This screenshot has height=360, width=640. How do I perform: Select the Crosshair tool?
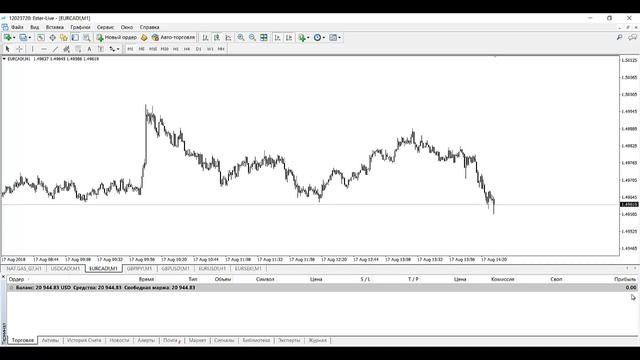pyautogui.click(x=19, y=49)
